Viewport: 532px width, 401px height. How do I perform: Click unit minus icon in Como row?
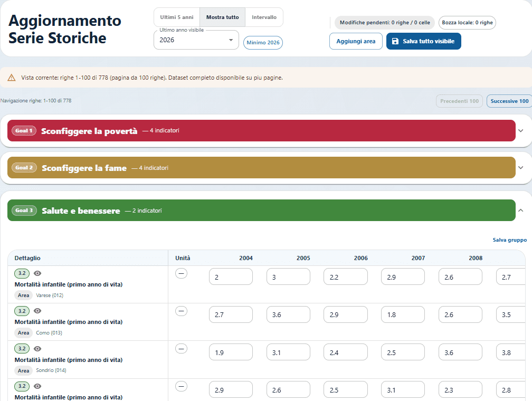click(x=181, y=311)
